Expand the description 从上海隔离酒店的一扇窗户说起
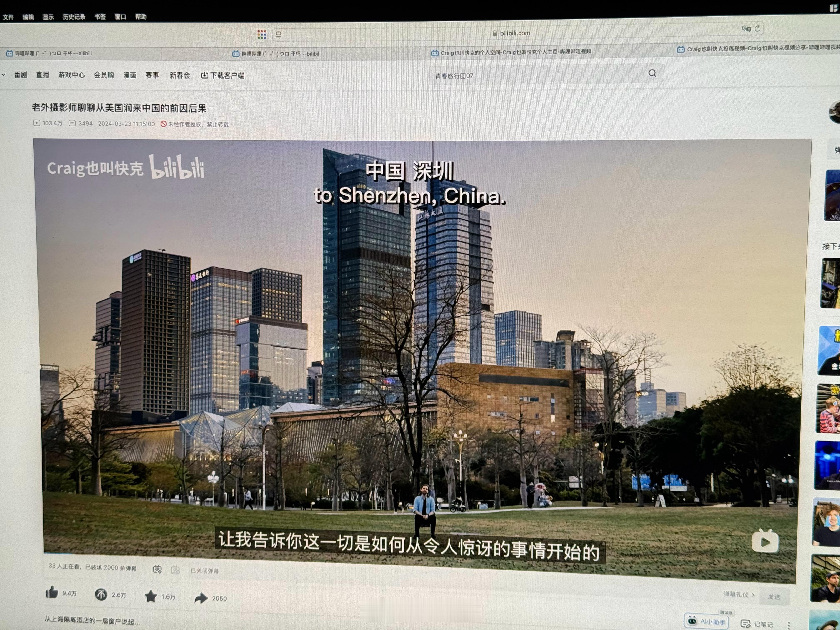Viewport: 840px width, 630px height. (92, 620)
